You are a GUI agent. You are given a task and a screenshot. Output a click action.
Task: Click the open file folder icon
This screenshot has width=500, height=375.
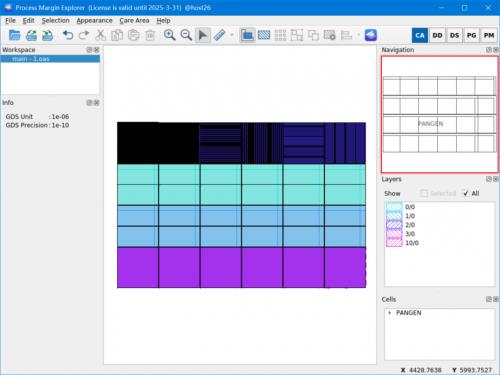[15, 35]
